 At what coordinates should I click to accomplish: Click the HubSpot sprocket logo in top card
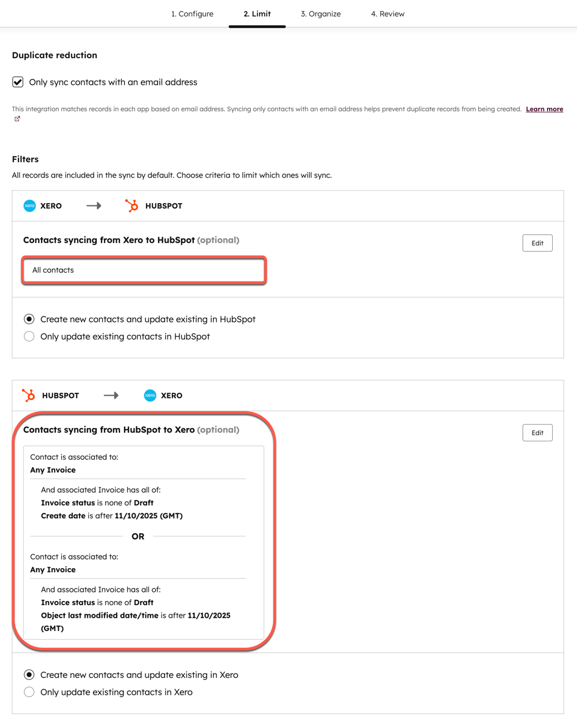click(x=132, y=205)
